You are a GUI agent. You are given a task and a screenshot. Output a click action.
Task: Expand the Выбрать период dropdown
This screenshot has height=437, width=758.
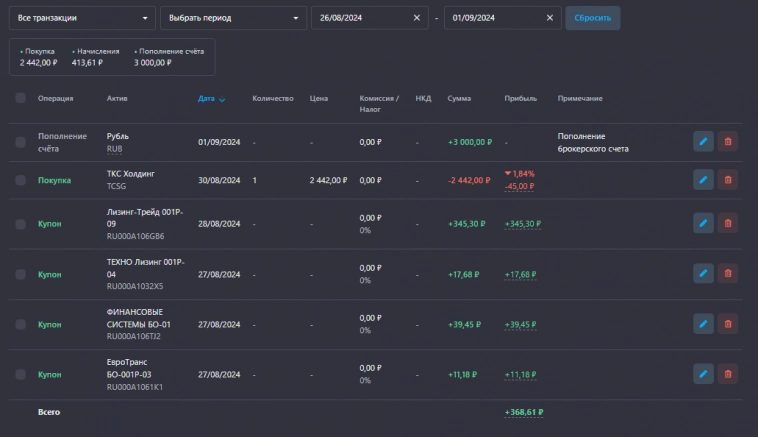click(233, 18)
